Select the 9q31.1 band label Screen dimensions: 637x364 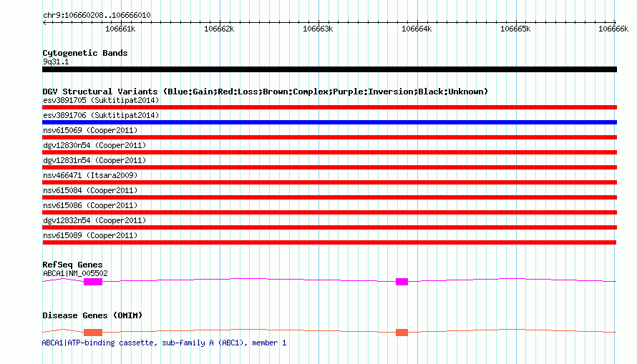click(56, 62)
